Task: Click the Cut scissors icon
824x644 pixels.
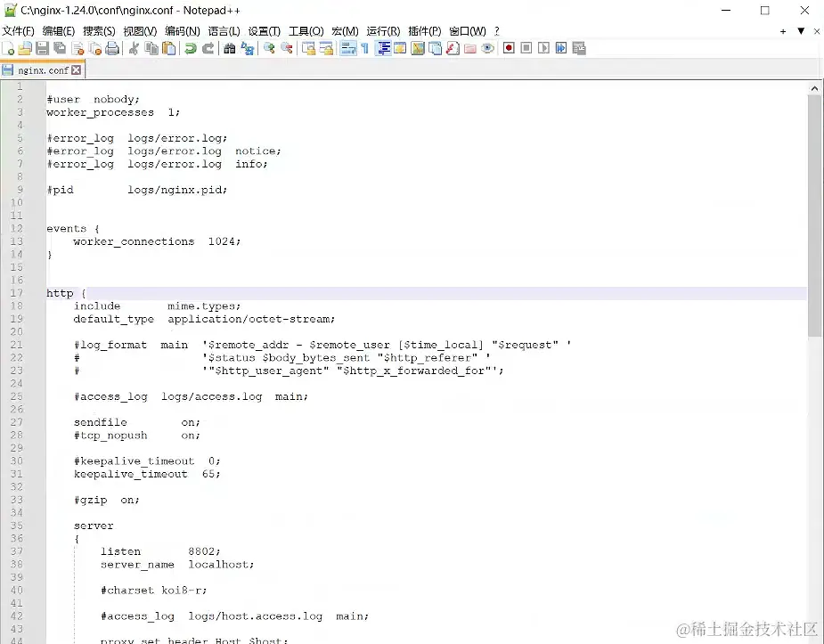Action: click(x=134, y=48)
